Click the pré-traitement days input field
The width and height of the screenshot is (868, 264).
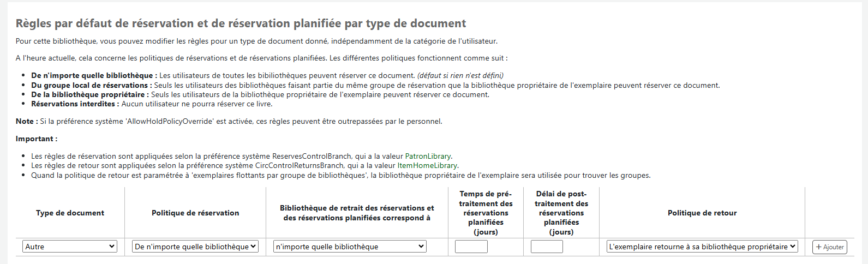471,247
